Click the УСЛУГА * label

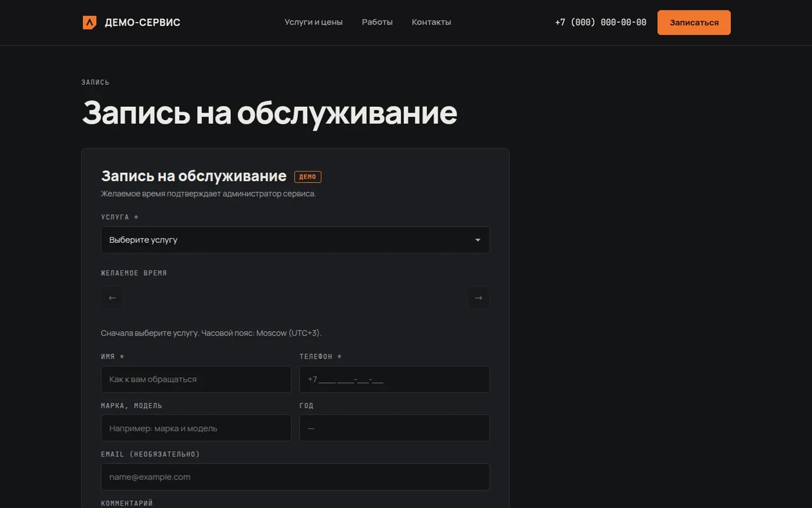[x=119, y=217]
